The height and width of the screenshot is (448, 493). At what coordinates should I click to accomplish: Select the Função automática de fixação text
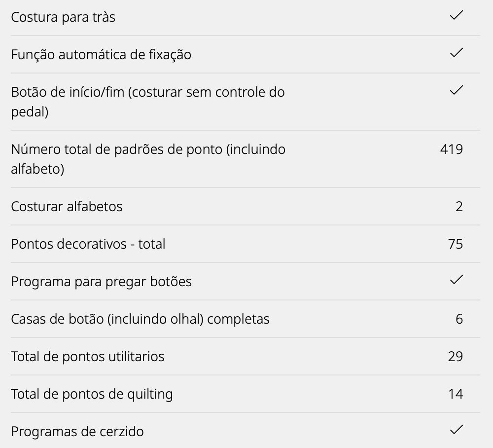101,55
